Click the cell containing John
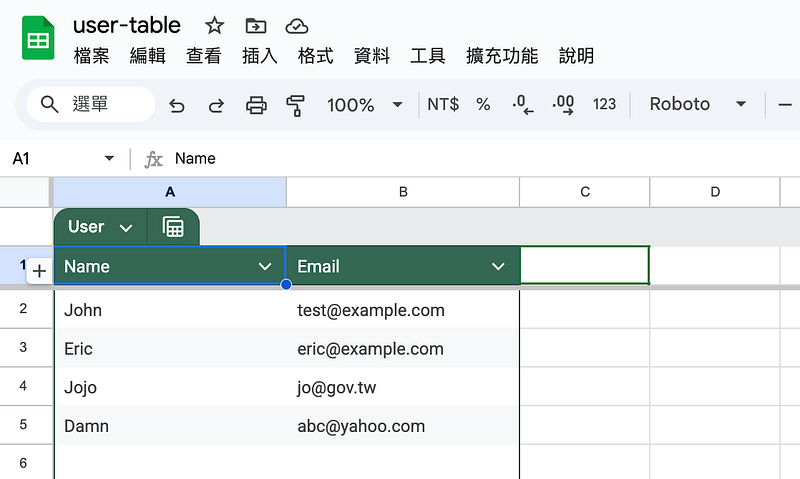The height and width of the screenshot is (479, 800). [x=170, y=310]
